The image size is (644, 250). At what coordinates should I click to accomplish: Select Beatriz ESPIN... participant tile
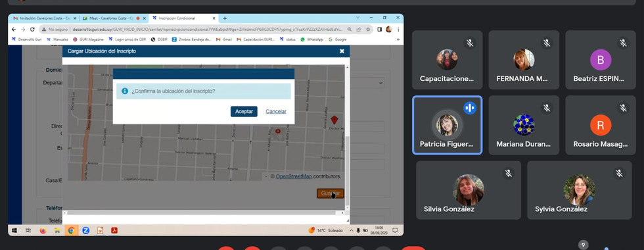point(601,60)
